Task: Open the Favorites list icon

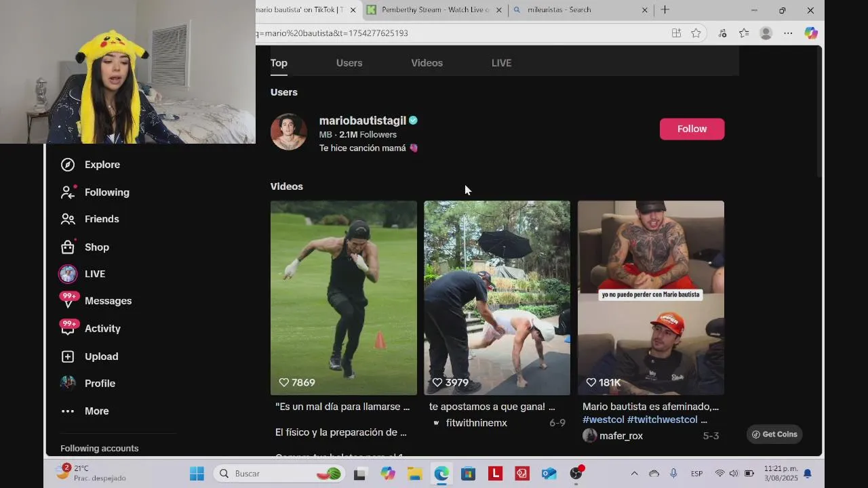Action: click(744, 33)
